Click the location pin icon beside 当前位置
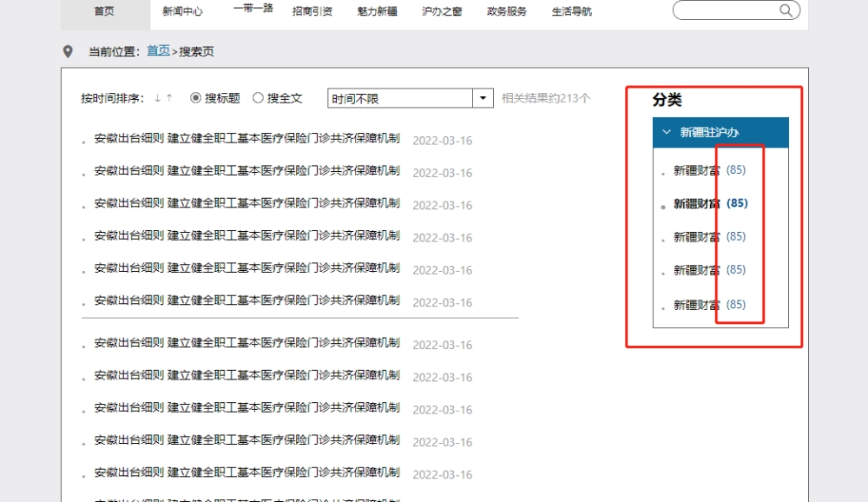This screenshot has width=868, height=502. pos(68,51)
